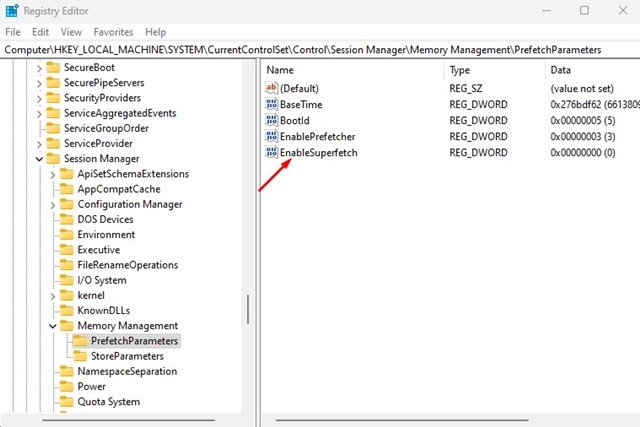Expand the Configuration Manager key

click(53, 205)
